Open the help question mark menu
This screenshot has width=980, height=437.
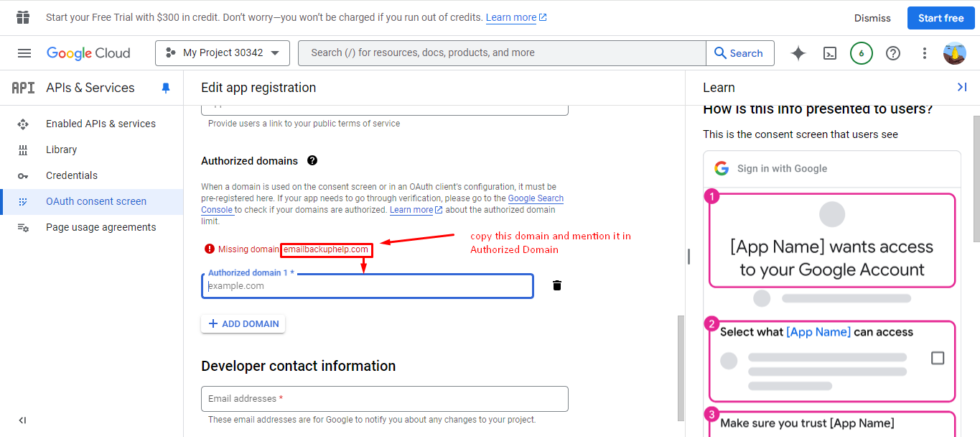893,53
